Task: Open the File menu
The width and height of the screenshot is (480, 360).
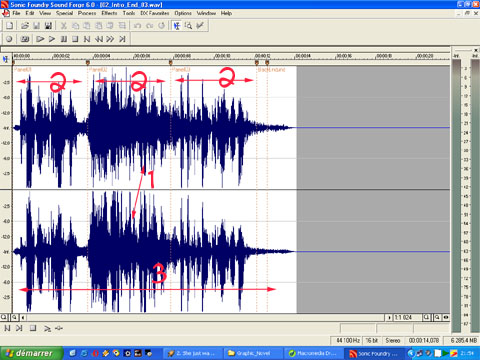Action: click(16, 13)
